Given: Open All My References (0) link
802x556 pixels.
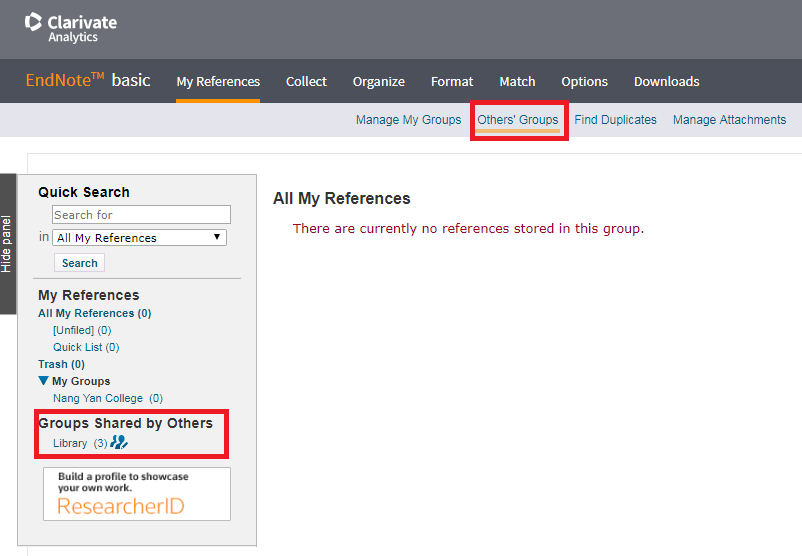Looking at the screenshot, I should click(x=95, y=313).
